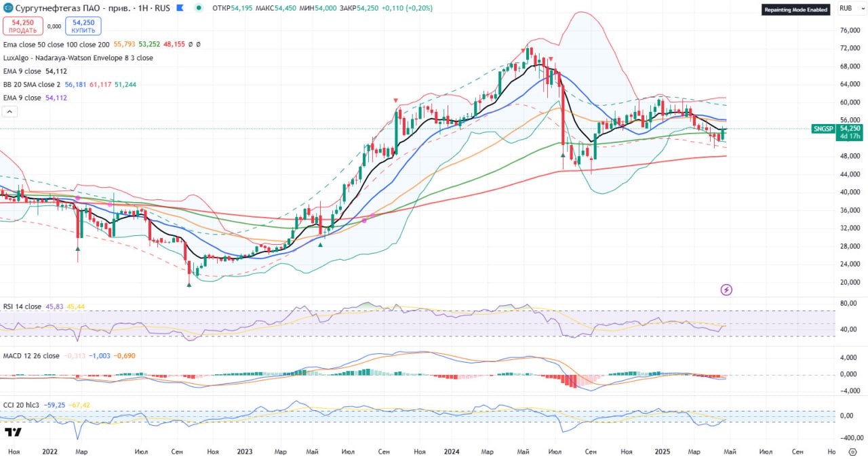Click the green market status dot
The height and width of the screenshot is (459, 868).
[x=198, y=8]
